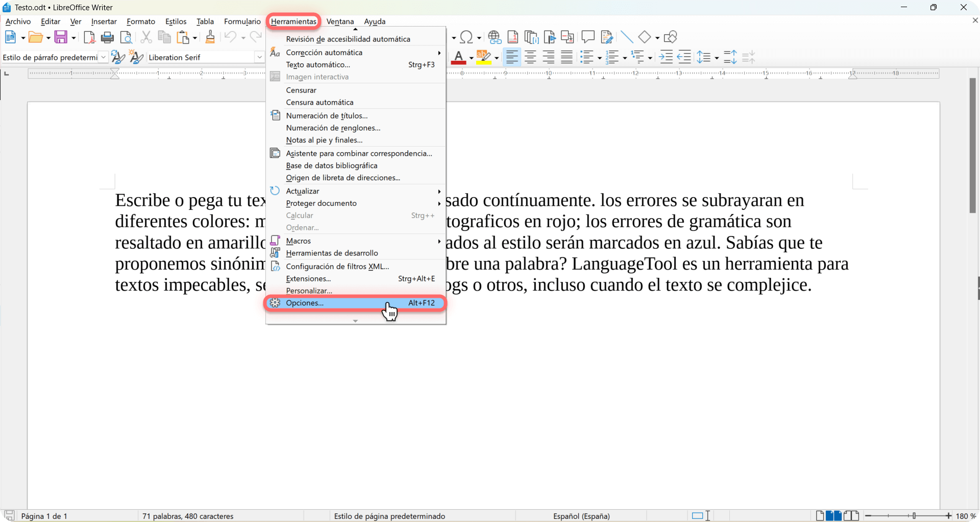Toggle print preview
980x522 pixels.
point(126,37)
